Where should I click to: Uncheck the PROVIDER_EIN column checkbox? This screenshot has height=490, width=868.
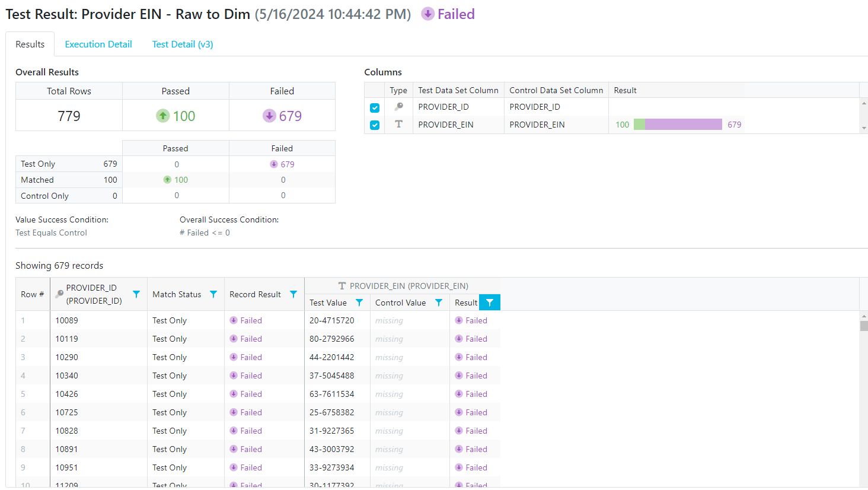click(375, 125)
